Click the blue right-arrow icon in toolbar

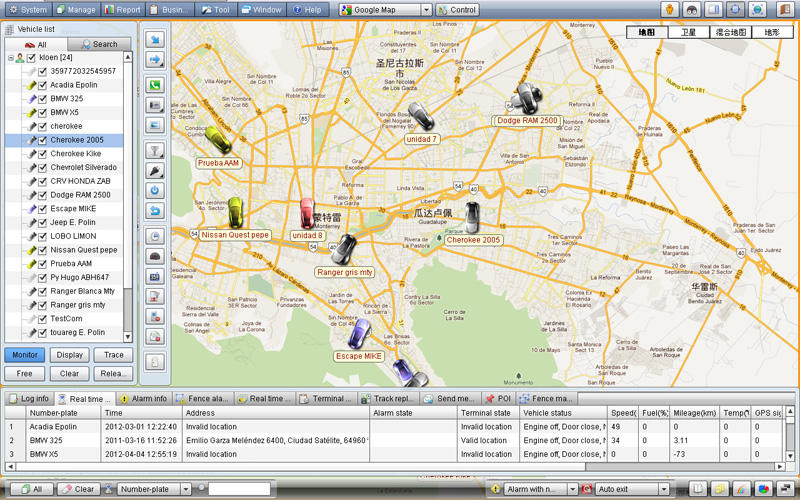click(x=155, y=60)
